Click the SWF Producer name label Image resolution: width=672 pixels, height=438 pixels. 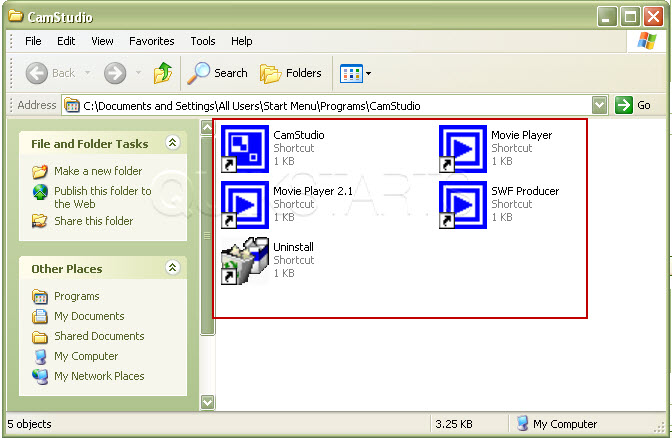tap(525, 191)
